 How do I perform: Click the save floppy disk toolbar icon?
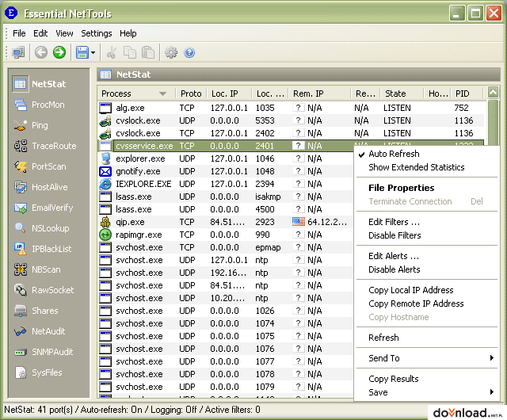[82, 52]
